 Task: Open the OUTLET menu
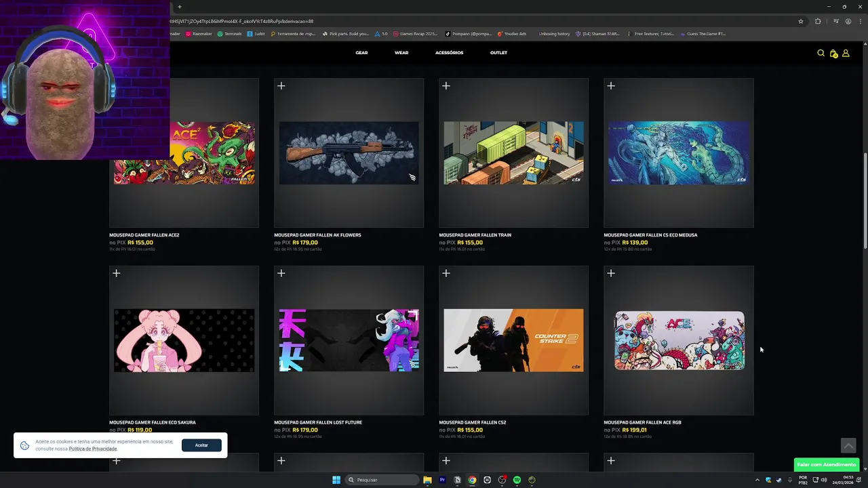(x=498, y=53)
